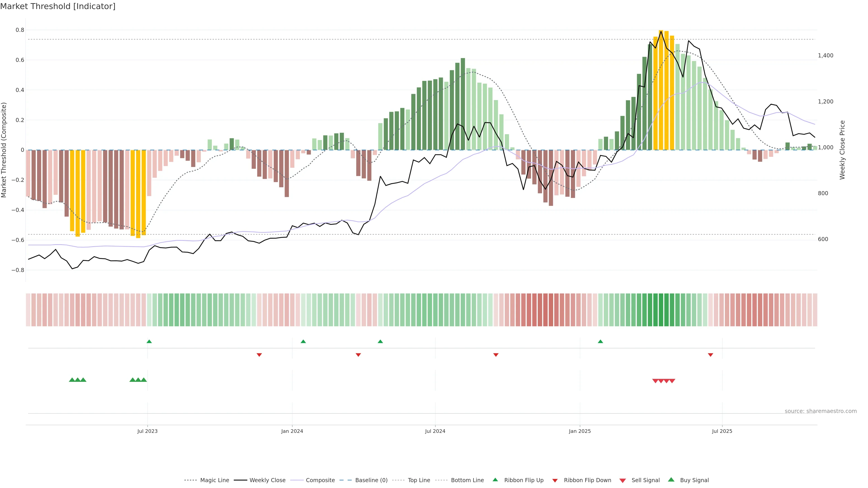
Task: Click the Jan 2024 x-axis label
Action: pos(292,431)
